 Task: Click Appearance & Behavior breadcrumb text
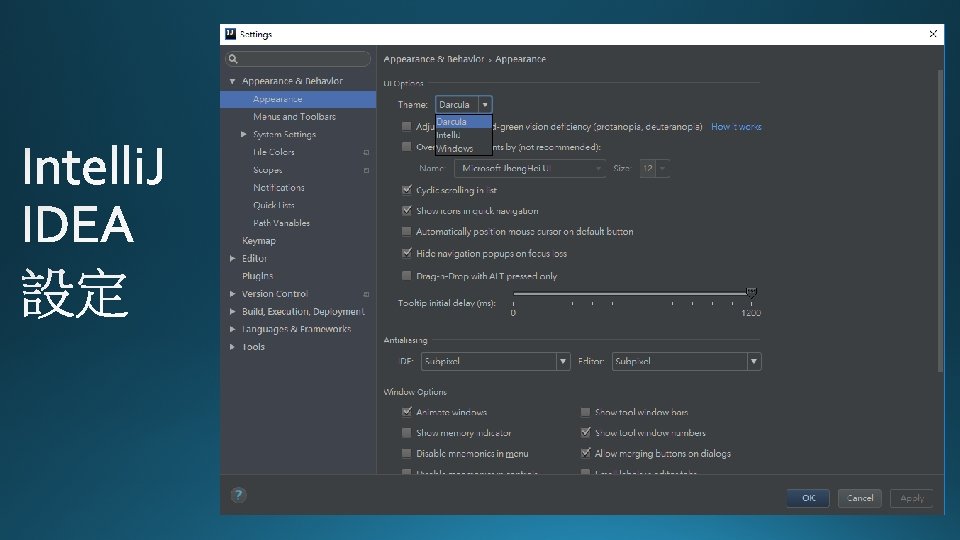[x=433, y=59]
